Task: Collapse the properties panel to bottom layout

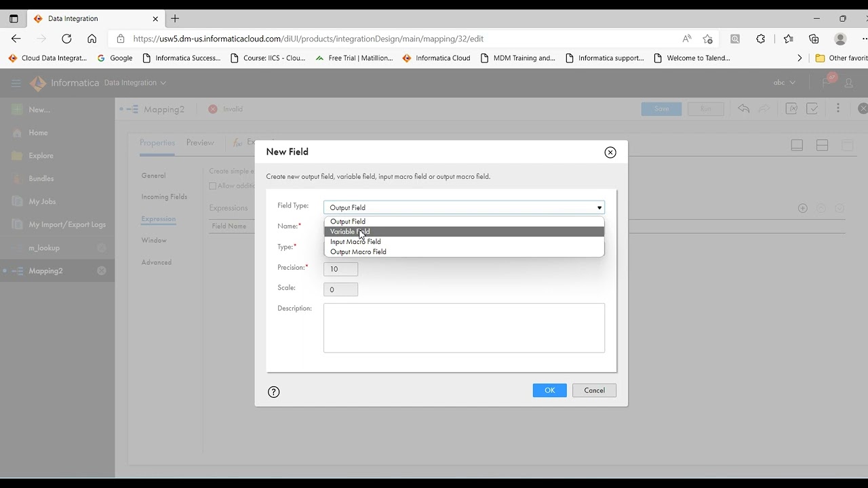Action: coord(797,145)
